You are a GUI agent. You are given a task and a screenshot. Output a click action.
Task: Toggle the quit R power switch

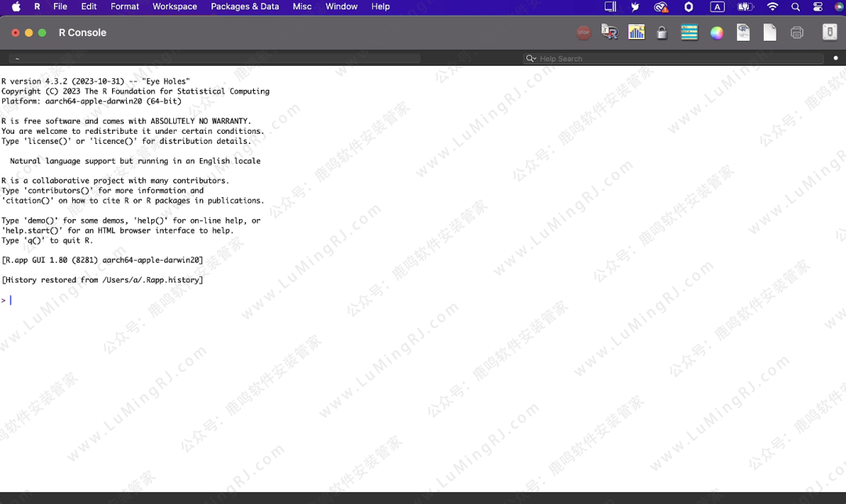830,32
